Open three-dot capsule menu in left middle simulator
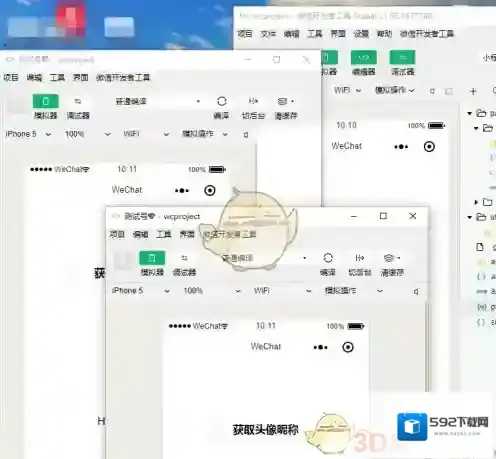The width and height of the screenshot is (496, 459). pos(182,191)
